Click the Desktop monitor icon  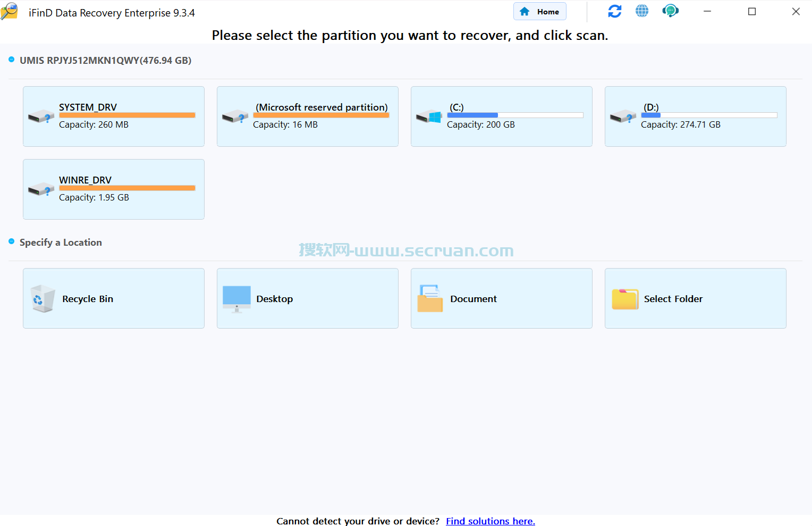[x=236, y=299]
